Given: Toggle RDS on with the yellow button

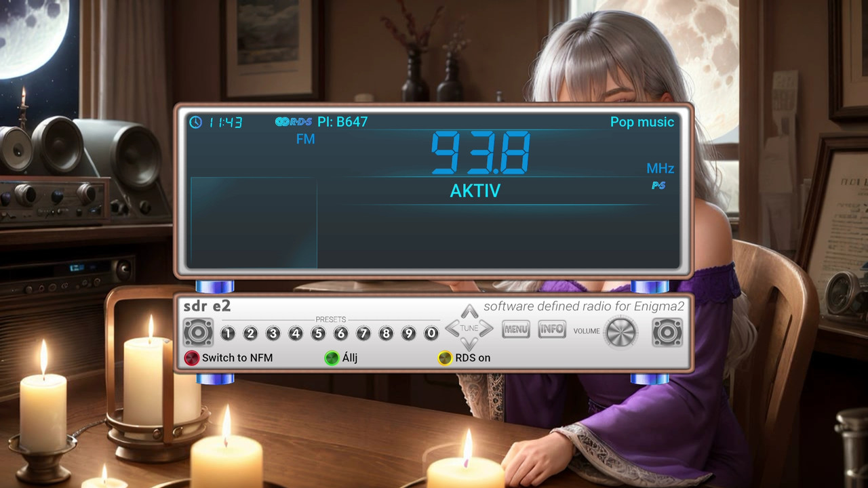Looking at the screenshot, I should [445, 358].
